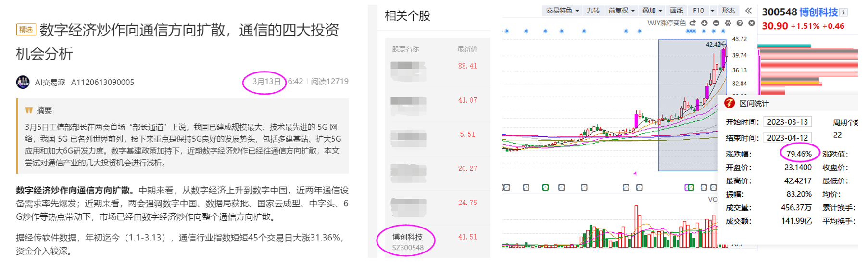Select the 画线 drawing tool button
Image resolution: width=868 pixels, height=264 pixels.
676,11
